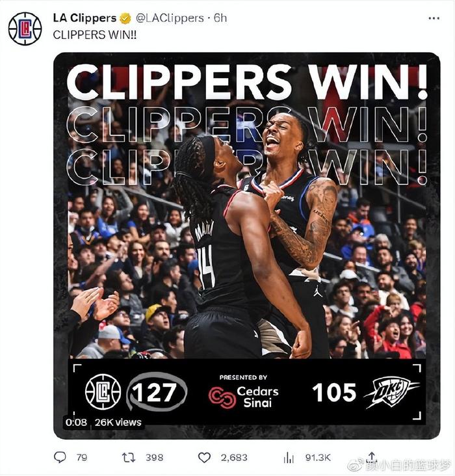455x476 pixels.
Task: Open the LA Clippers profile avatar
Action: 25,29
